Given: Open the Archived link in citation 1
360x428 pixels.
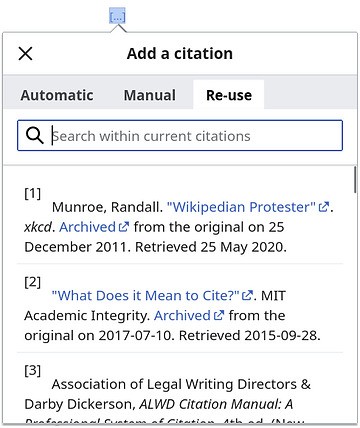Looking at the screenshot, I should coord(87,227).
